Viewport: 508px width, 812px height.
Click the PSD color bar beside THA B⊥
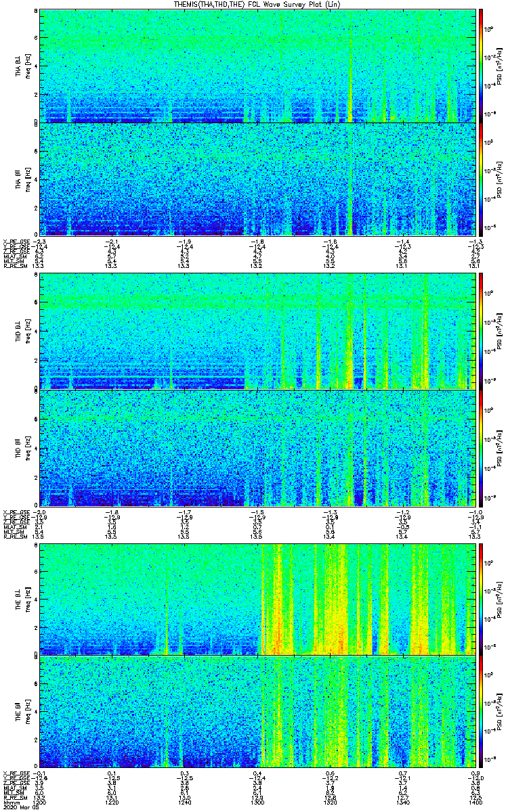(482, 66)
